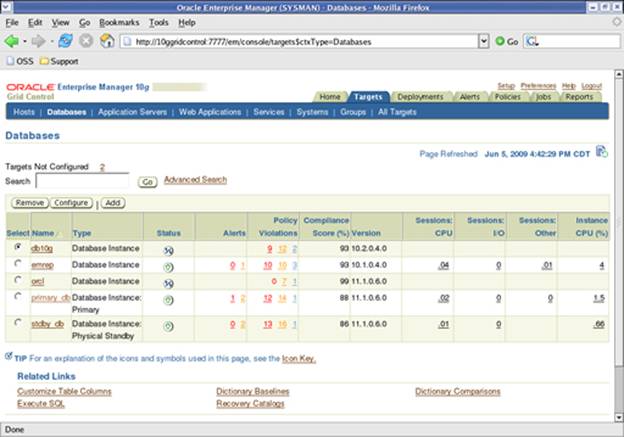Click the orcl status icon
The image size is (624, 437).
[169, 283]
